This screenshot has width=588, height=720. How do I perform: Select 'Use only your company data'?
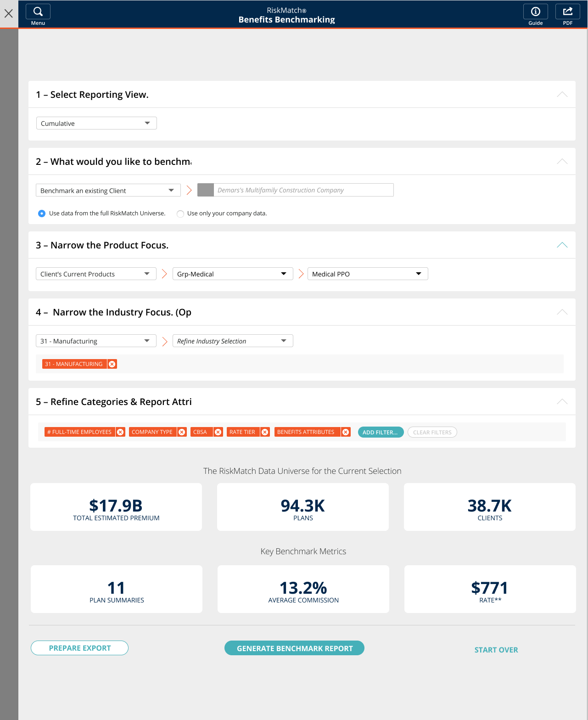(x=180, y=214)
